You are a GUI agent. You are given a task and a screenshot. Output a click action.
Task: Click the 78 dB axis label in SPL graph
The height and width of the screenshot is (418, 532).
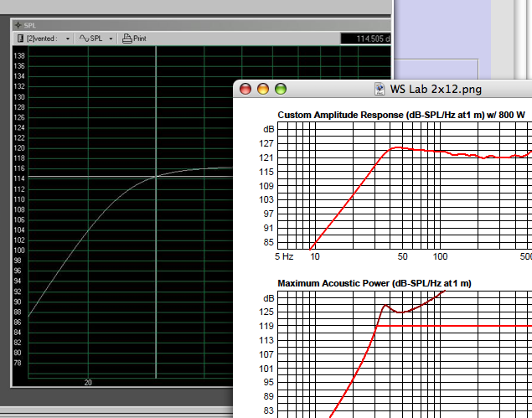click(x=18, y=363)
